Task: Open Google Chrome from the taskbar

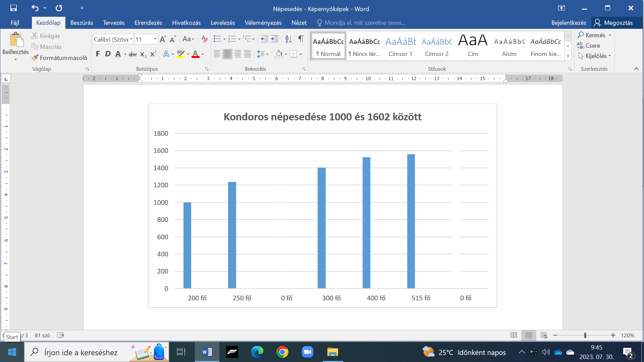Action: (x=282, y=352)
